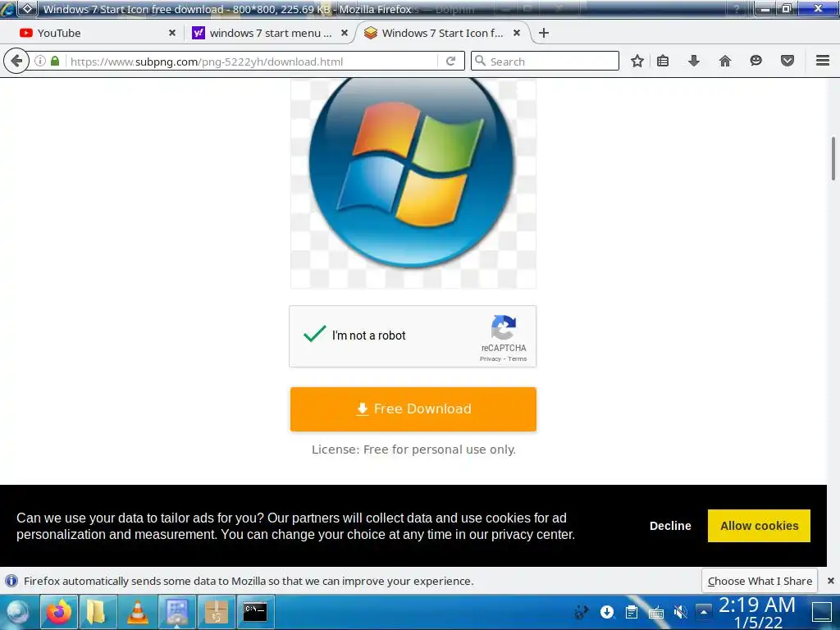This screenshot has width=840, height=630.
Task: Select the Windows 7 Start Icon tab
Action: click(x=442, y=33)
